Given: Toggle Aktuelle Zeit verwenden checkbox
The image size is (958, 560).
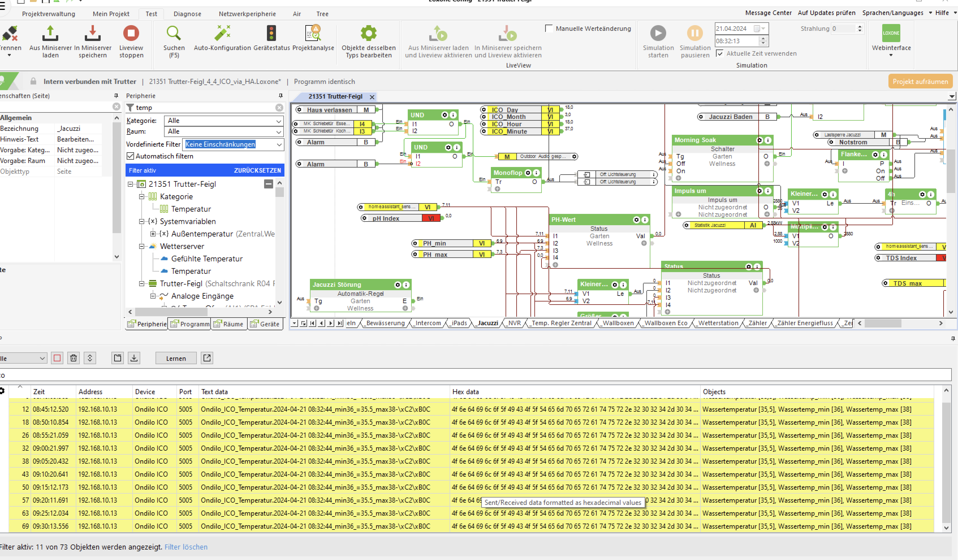Looking at the screenshot, I should point(719,54).
